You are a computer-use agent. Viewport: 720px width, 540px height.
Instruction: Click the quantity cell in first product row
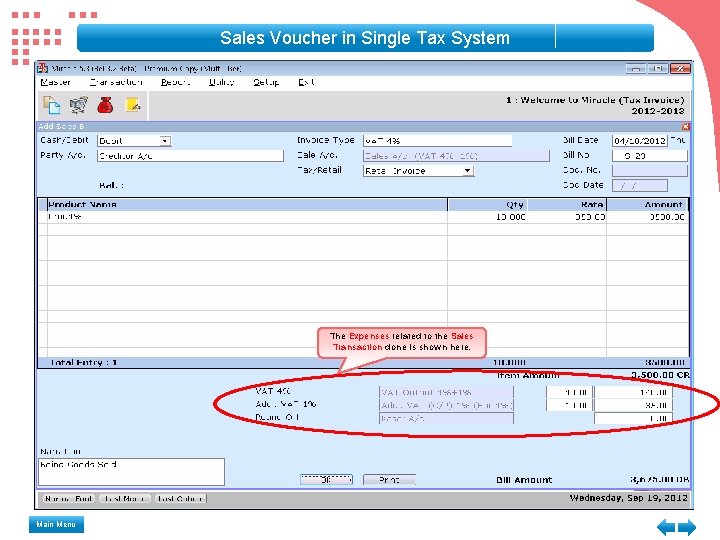[x=487, y=217]
